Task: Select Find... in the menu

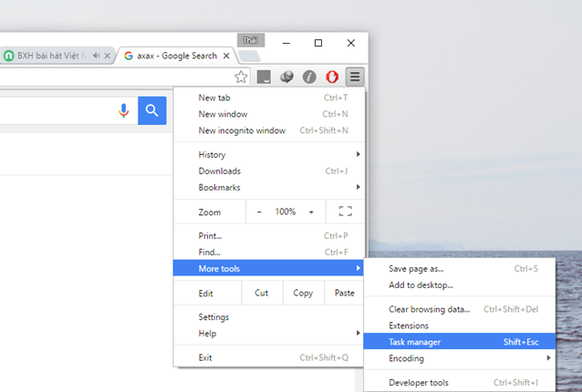Action: pos(269,253)
